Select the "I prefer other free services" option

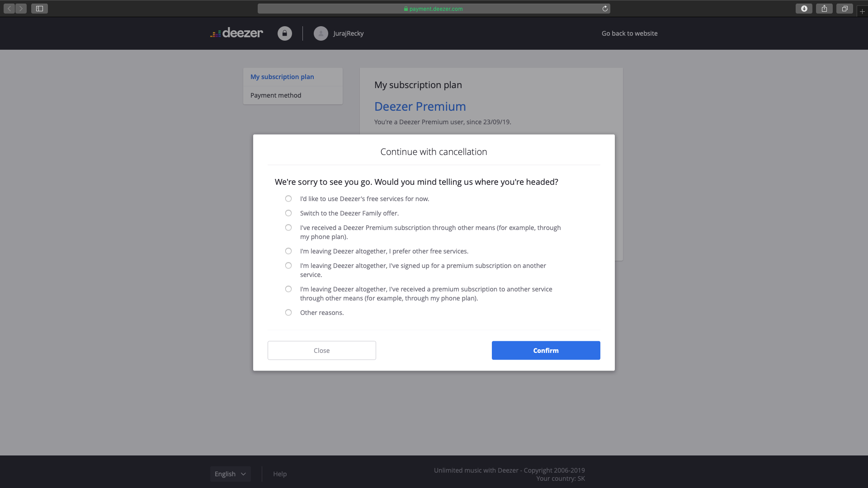point(288,251)
